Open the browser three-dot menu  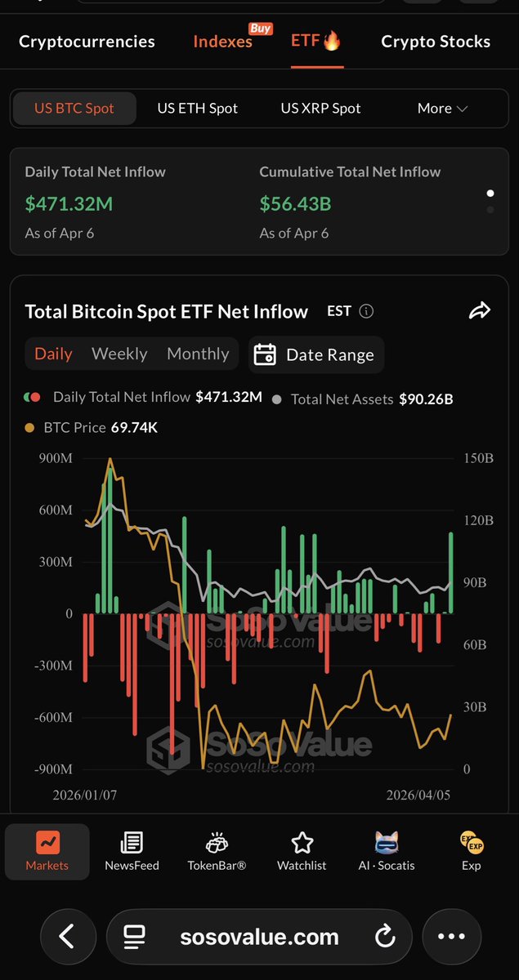[x=451, y=936]
